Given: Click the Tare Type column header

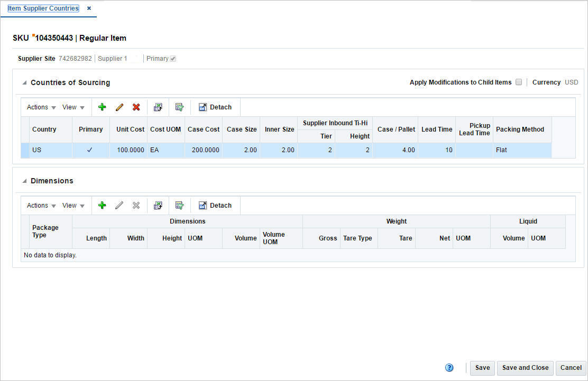Looking at the screenshot, I should [x=359, y=238].
